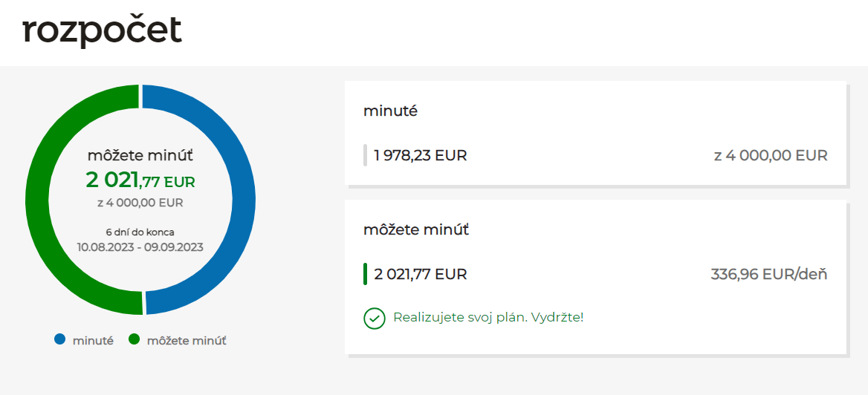Click the 1 978,23 EUR spent amount
This screenshot has height=395, width=868.
click(421, 155)
